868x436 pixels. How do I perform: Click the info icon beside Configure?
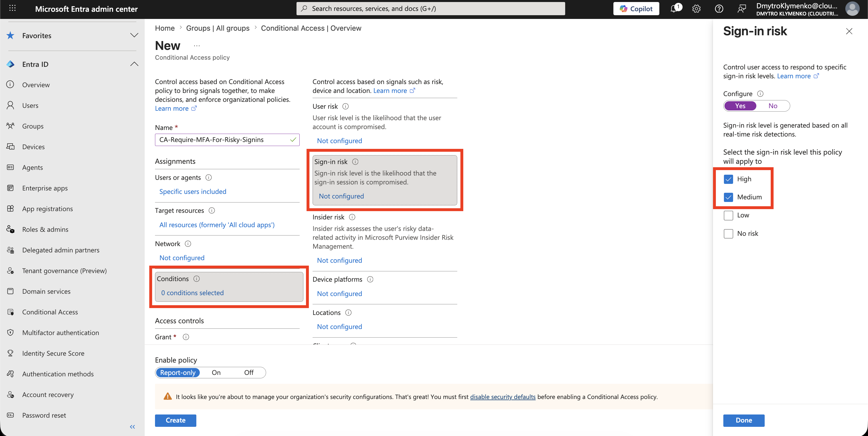coord(760,94)
